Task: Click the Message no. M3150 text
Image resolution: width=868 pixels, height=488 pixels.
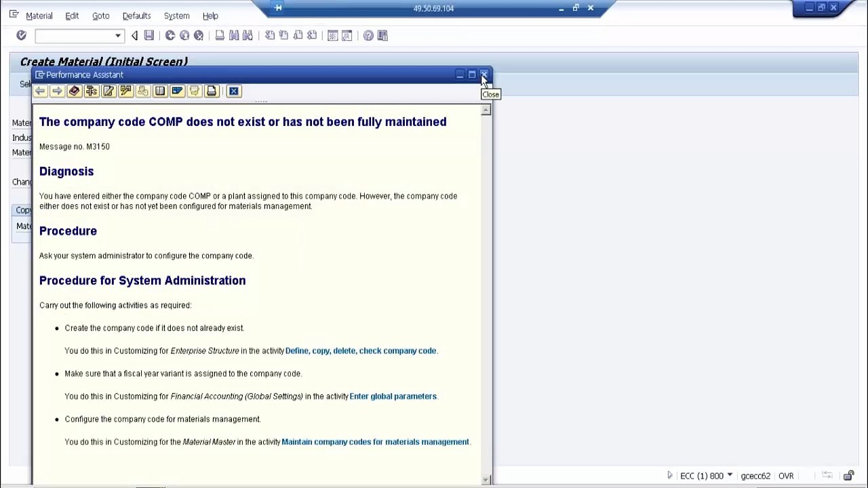Action: 75,146
